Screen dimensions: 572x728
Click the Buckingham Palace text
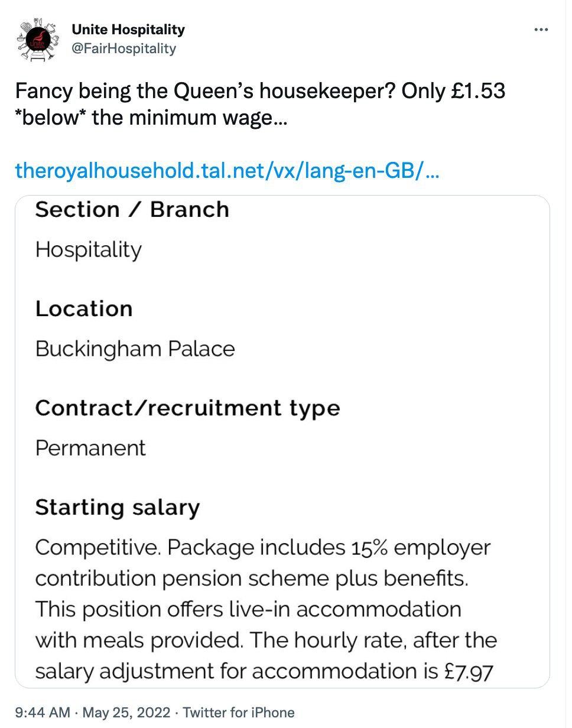pyautogui.click(x=135, y=349)
